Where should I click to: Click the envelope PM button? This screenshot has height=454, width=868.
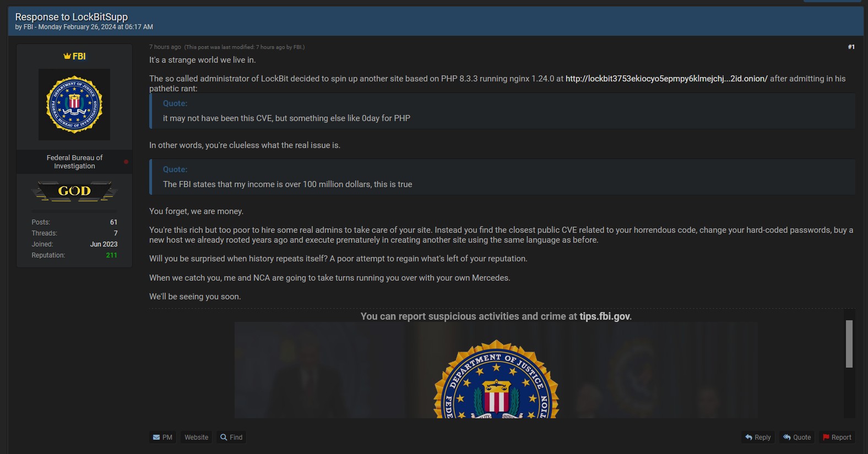coord(162,437)
